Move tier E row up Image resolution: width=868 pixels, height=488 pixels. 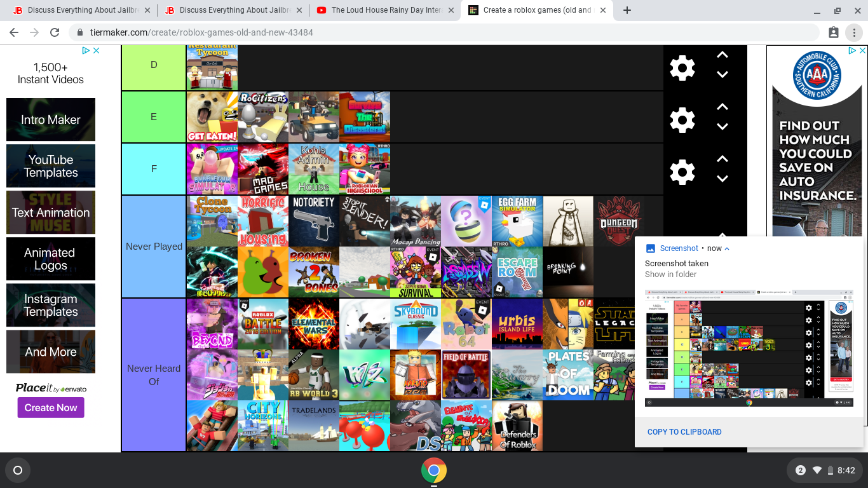[x=722, y=107]
